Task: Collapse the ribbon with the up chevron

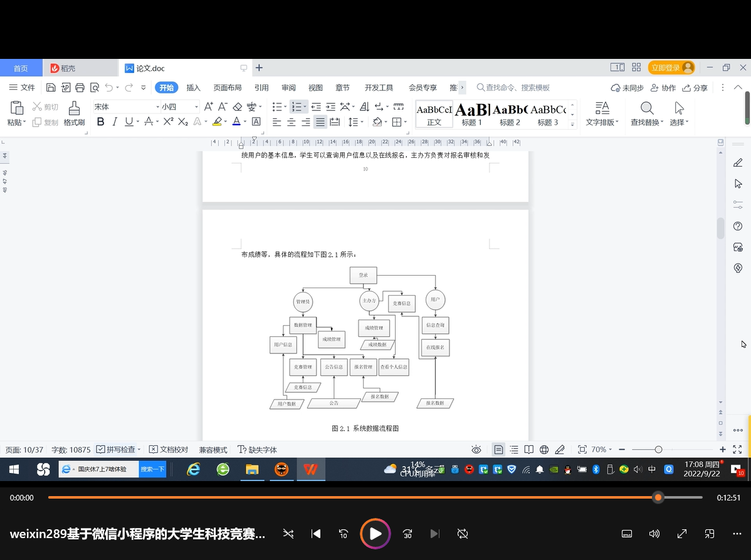Action: pyautogui.click(x=738, y=87)
